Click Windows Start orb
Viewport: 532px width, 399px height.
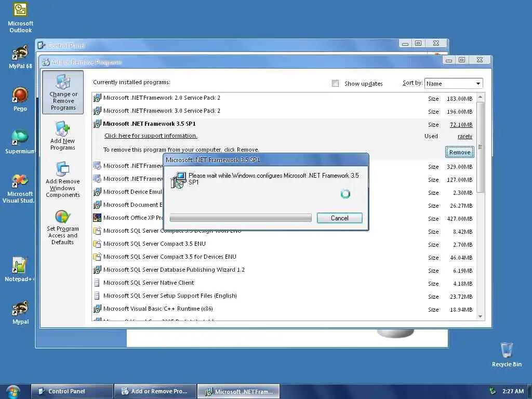13,392
